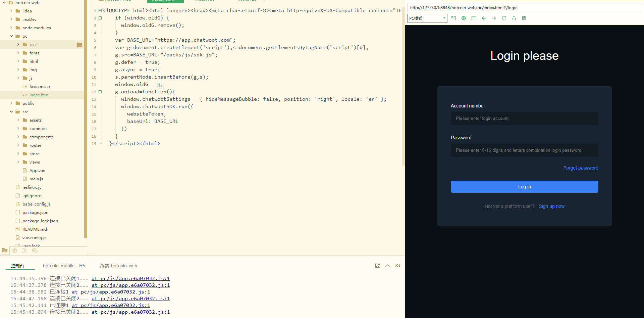Switch to the 终端-hotcoin-web terminal tab

pos(118,266)
